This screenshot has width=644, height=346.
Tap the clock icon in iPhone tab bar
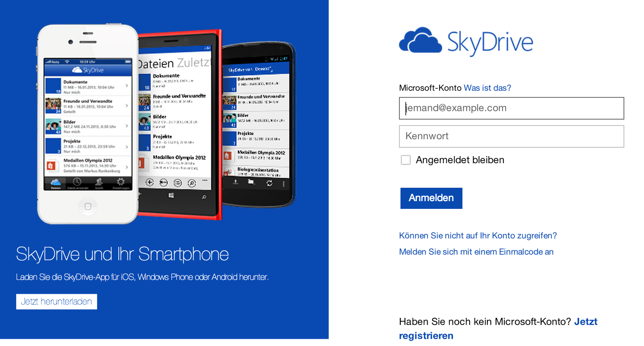pyautogui.click(x=77, y=182)
